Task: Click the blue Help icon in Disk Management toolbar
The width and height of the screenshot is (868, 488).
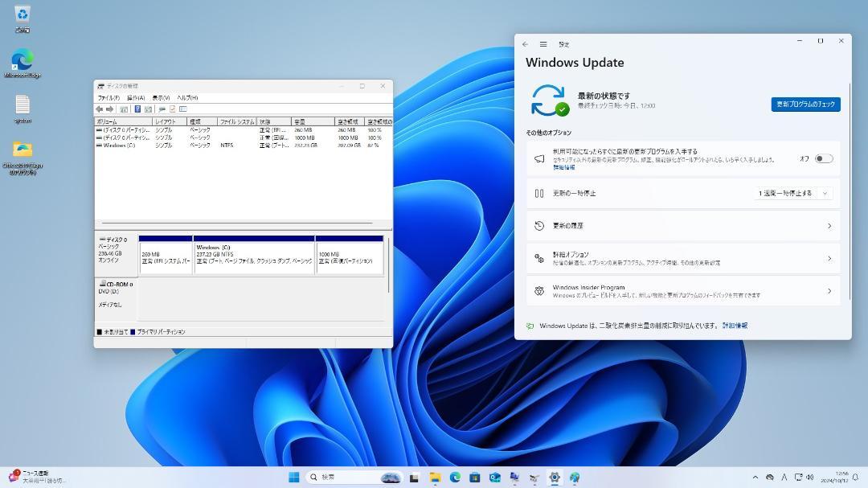Action: [138, 109]
